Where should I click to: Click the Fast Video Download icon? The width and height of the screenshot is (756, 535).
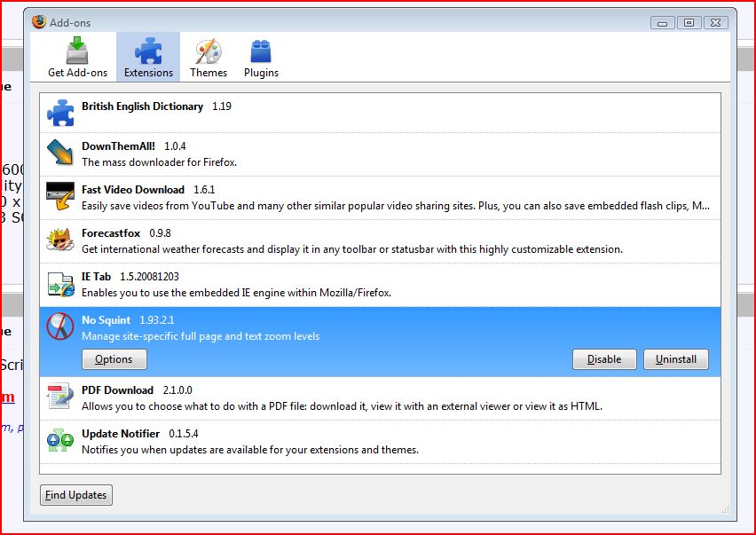(60, 196)
